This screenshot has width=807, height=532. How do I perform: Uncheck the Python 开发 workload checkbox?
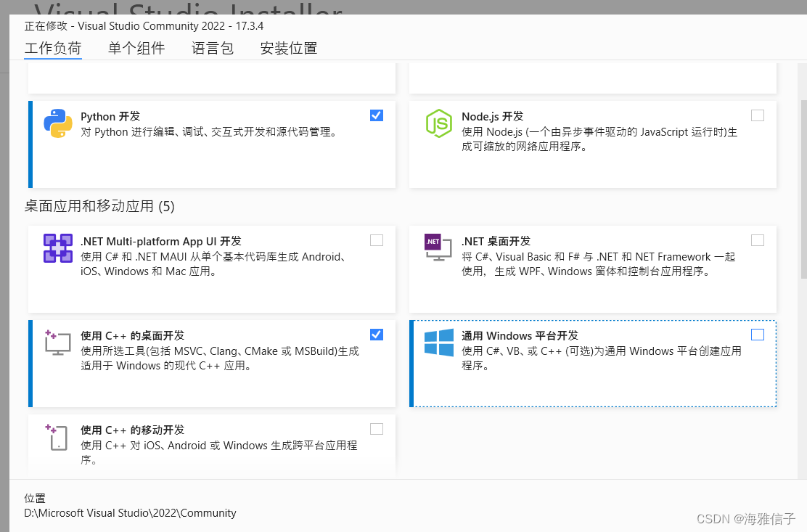(x=377, y=115)
